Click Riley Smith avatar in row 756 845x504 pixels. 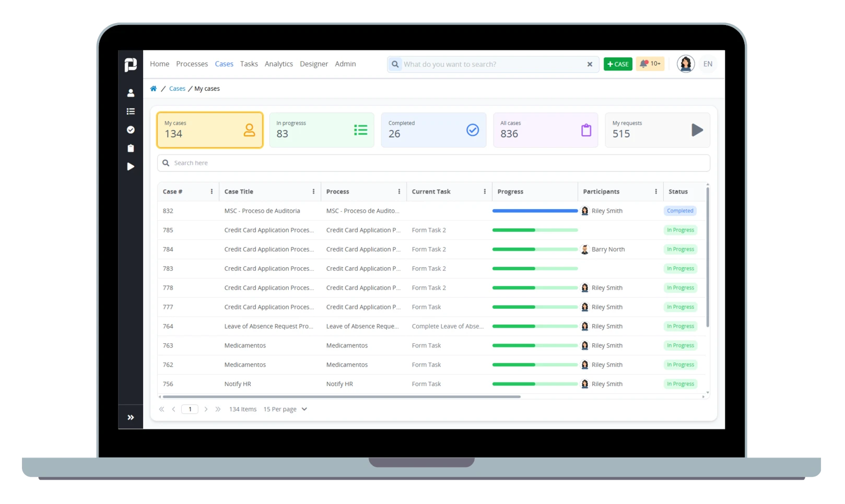coord(585,384)
